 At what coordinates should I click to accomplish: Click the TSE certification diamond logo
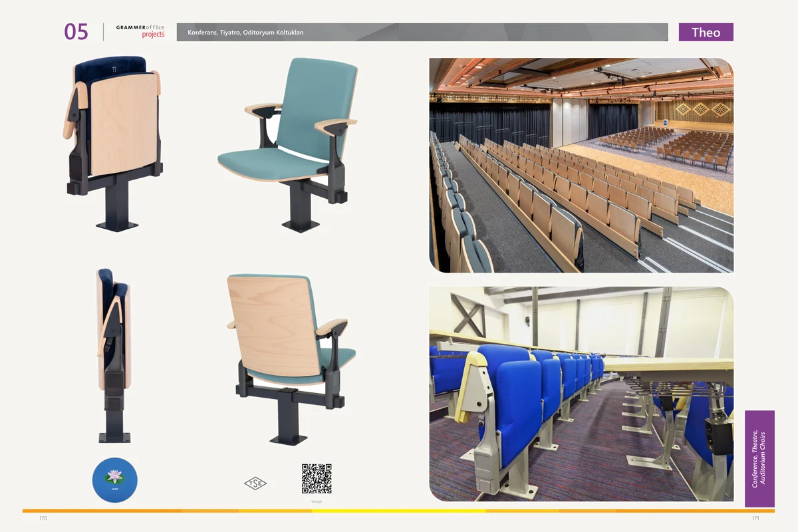click(255, 483)
